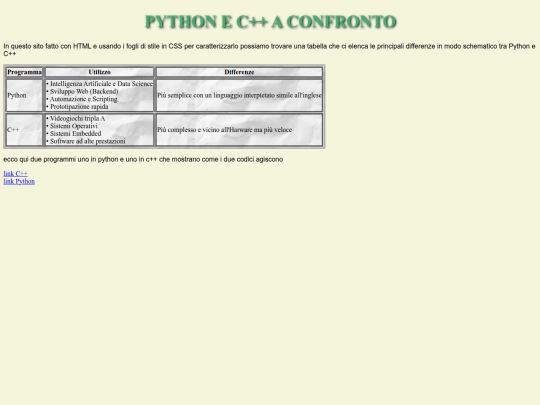Click the Sistemi Operativi bullet

72,126
